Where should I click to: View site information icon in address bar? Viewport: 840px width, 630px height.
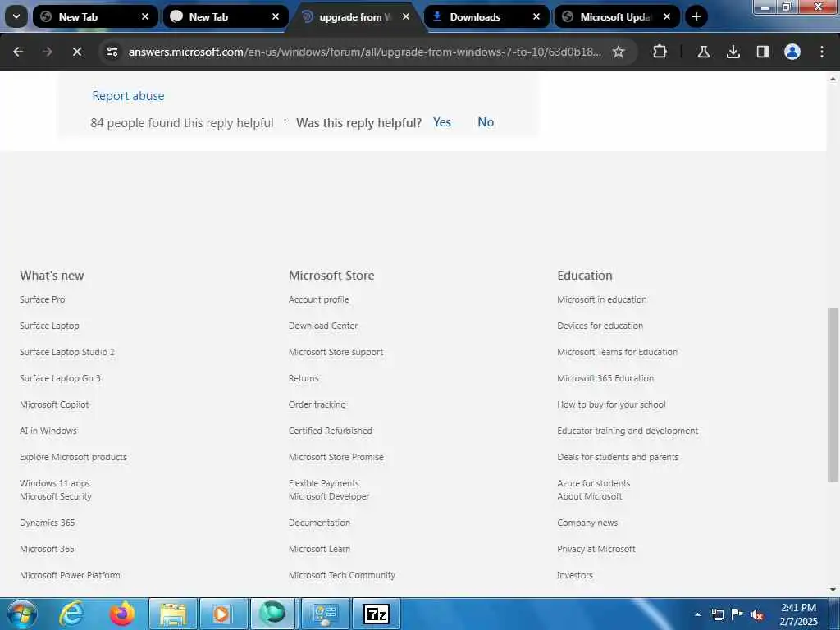112,52
